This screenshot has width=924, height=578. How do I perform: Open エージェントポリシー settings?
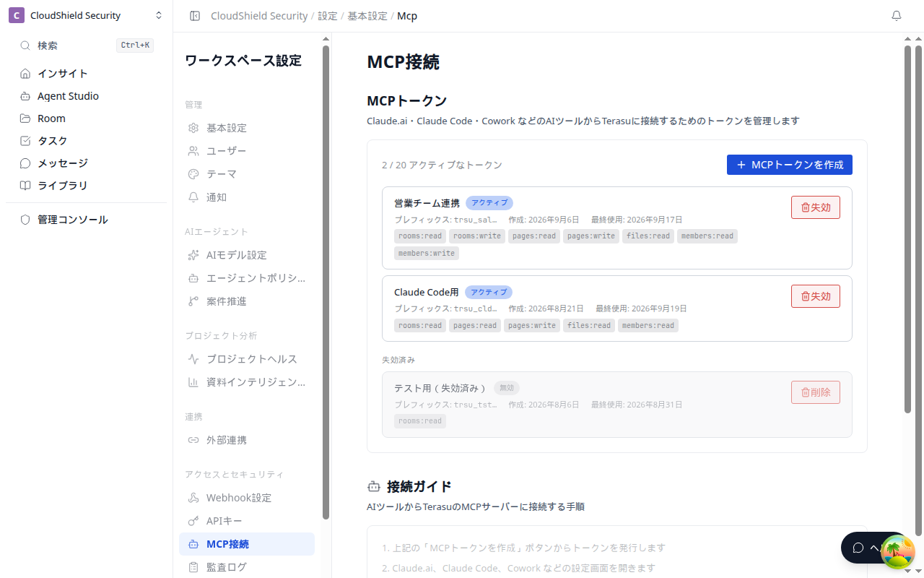[x=247, y=278]
